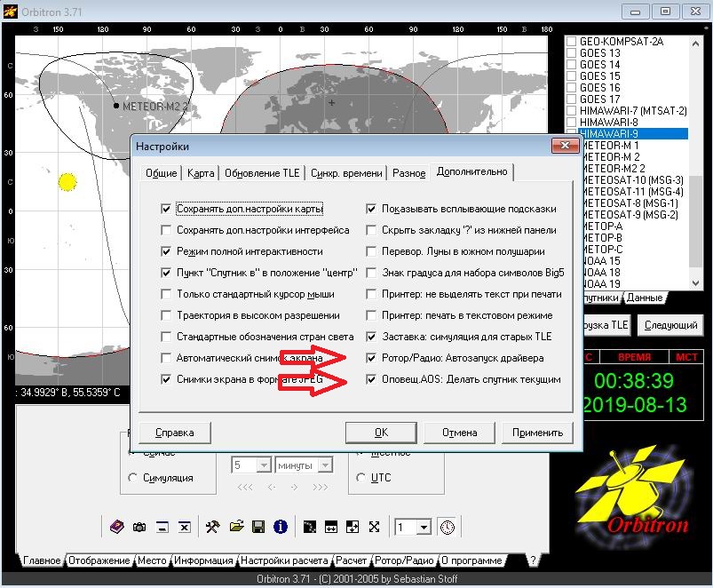Click the black-and-white quadrant arrows icon

353,527
